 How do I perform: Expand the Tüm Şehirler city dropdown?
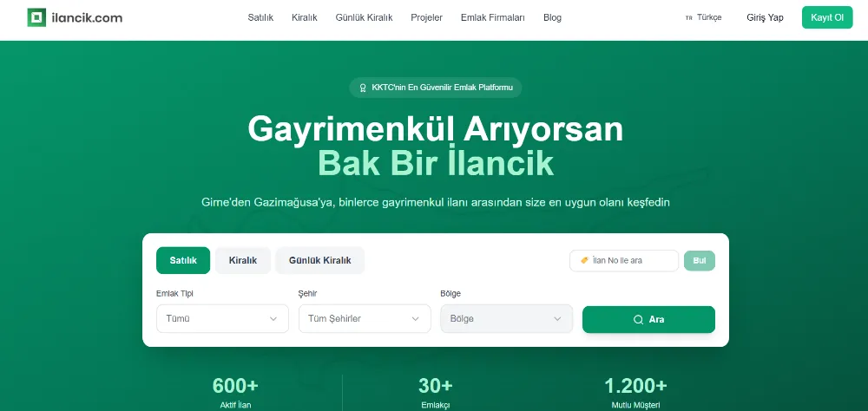[x=364, y=318]
